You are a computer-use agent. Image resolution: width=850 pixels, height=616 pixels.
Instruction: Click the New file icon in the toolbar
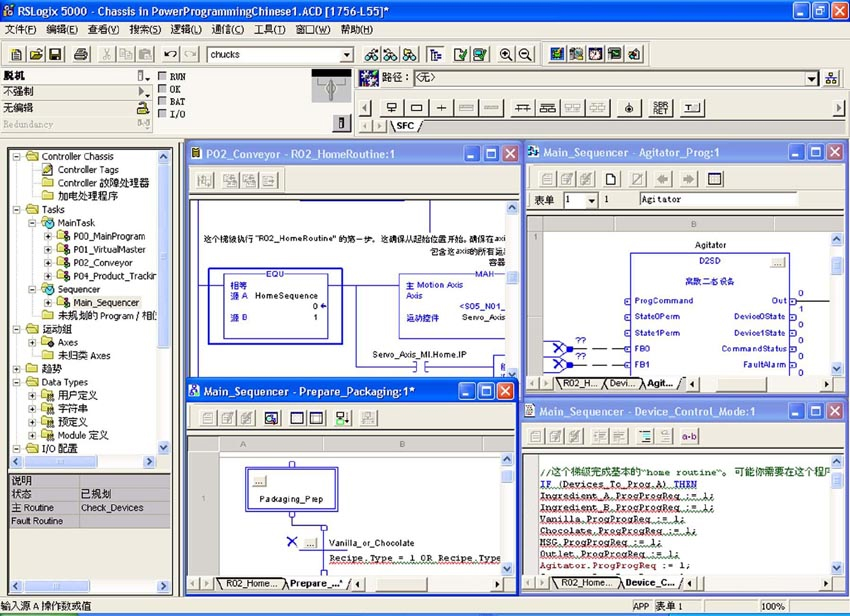[16, 54]
